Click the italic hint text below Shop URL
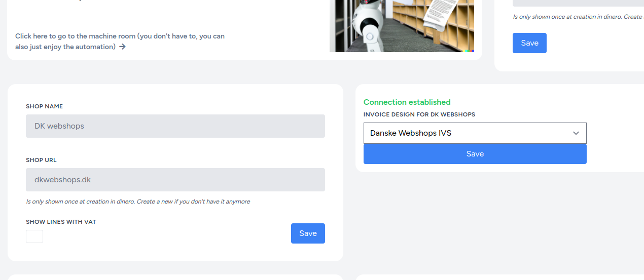The height and width of the screenshot is (280, 644). pyautogui.click(x=138, y=202)
